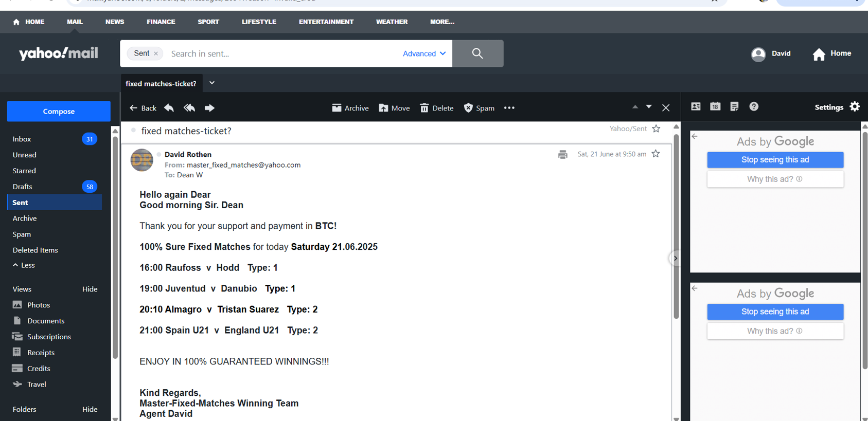
Task: Open the contacts card icon
Action: (x=696, y=106)
